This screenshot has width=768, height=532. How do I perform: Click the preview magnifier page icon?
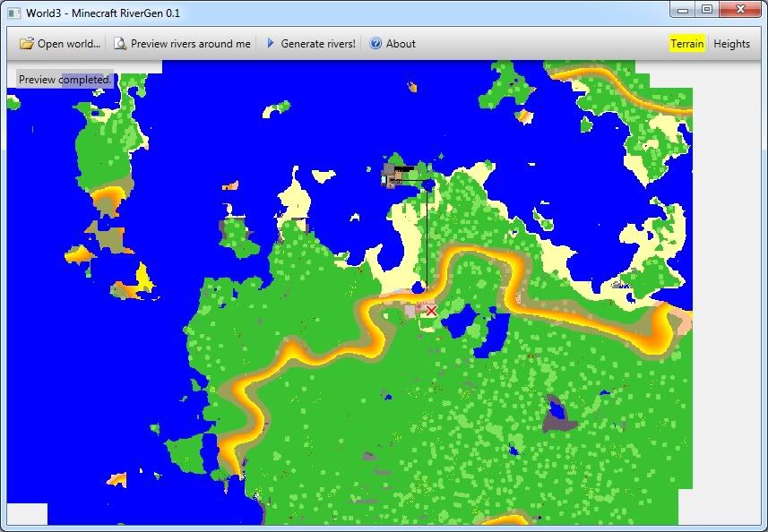coord(120,44)
